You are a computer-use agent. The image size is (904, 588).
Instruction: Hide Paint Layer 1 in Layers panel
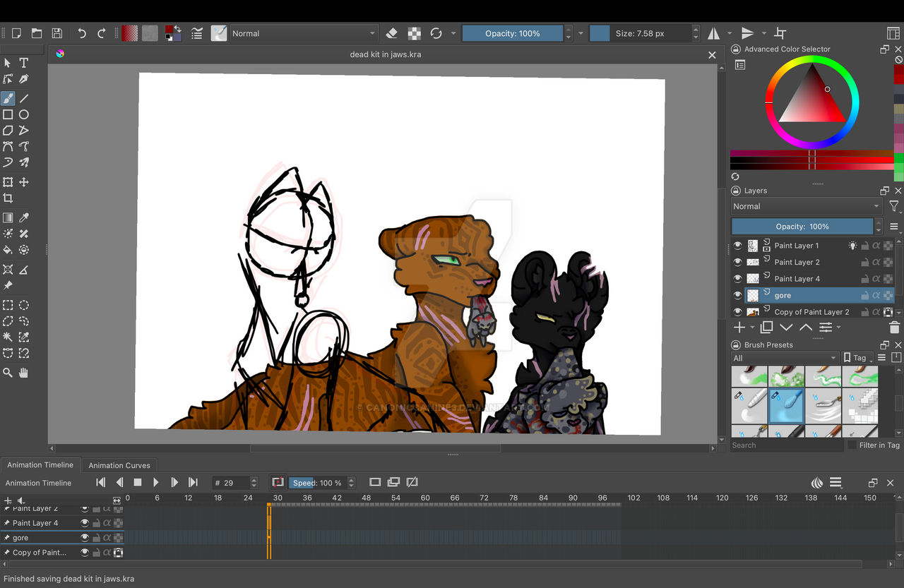(x=738, y=246)
